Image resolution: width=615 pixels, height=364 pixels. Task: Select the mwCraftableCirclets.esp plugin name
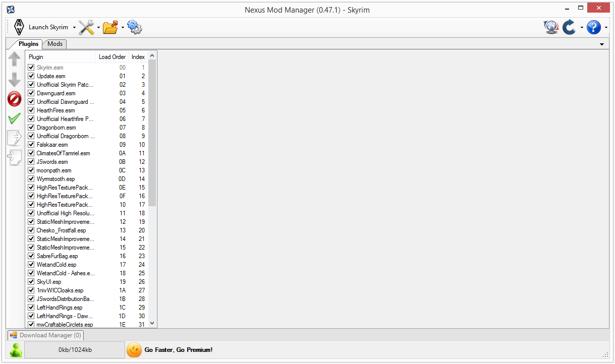(x=65, y=325)
